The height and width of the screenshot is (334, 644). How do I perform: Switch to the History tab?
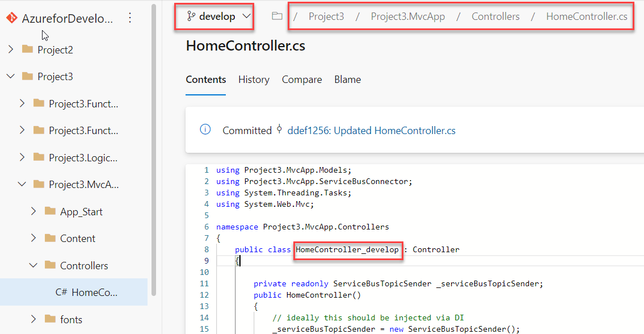(x=254, y=80)
